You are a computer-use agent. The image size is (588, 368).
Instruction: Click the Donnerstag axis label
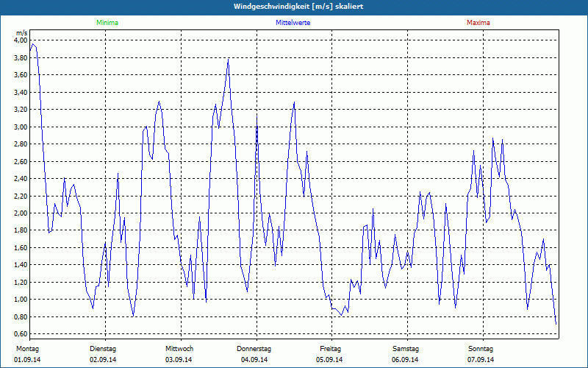click(254, 349)
